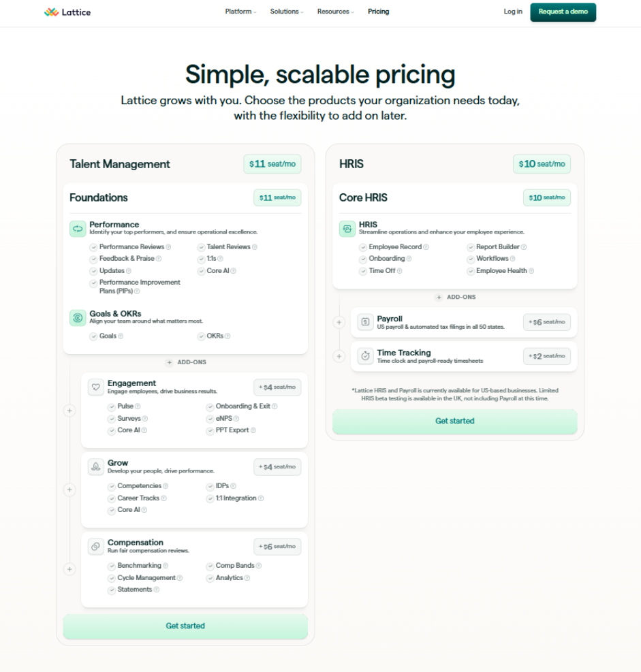Click Get started under HRIS
Image resolution: width=641 pixels, height=672 pixels.
coord(454,421)
